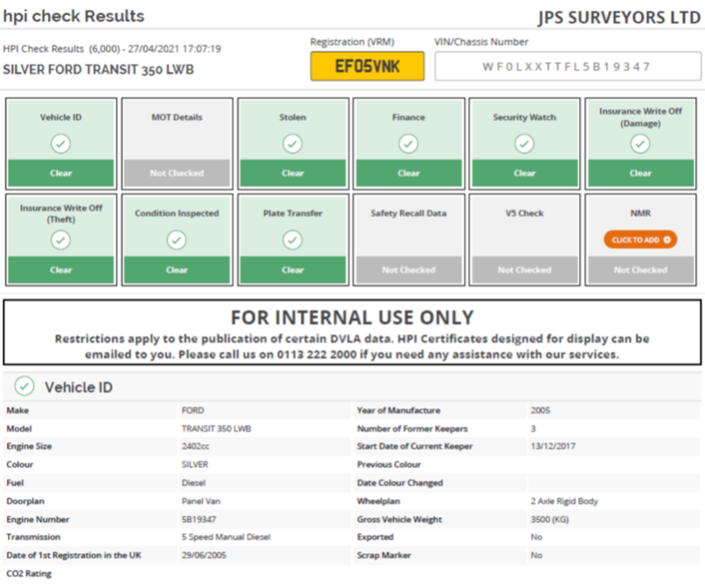Click Transmission value 5 Speed Manual Diesel
The width and height of the screenshot is (705, 588).
(x=226, y=537)
